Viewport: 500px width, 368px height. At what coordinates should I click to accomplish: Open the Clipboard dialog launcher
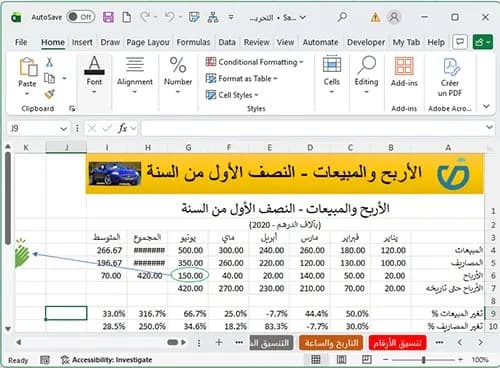(72, 108)
